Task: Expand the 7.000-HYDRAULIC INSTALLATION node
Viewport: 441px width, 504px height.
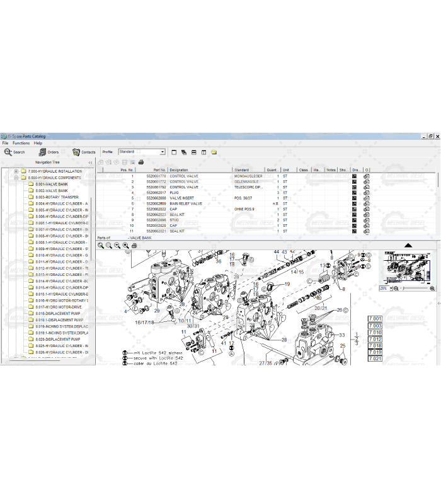Action: click(x=16, y=171)
